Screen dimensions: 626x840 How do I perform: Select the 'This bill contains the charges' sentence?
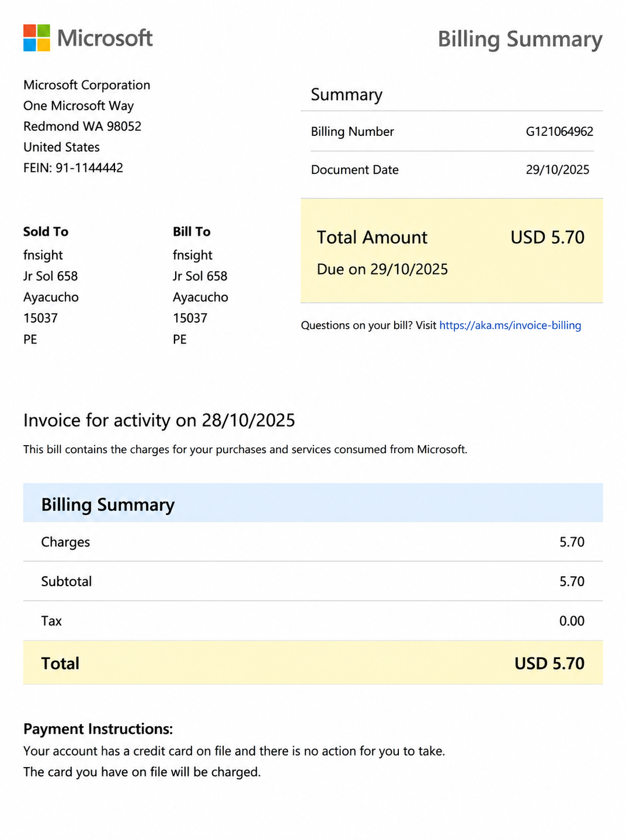point(245,450)
